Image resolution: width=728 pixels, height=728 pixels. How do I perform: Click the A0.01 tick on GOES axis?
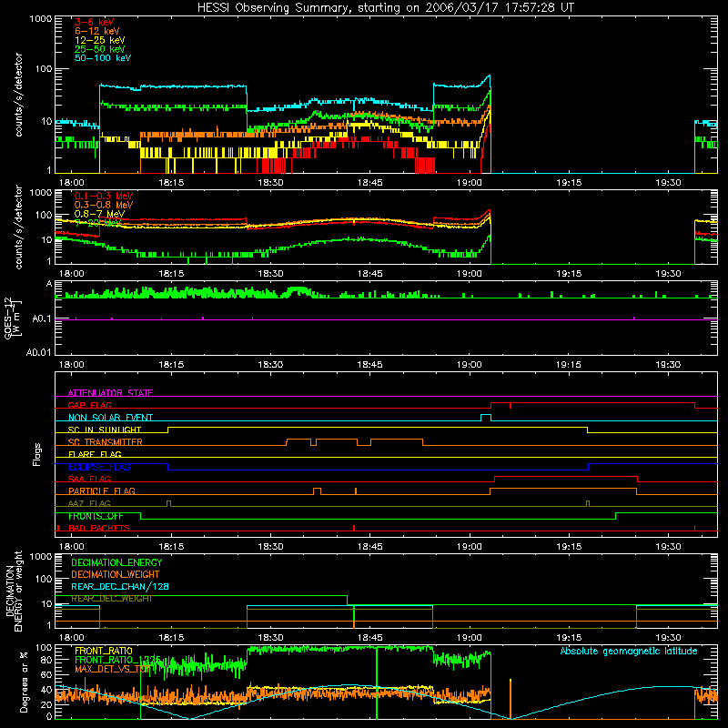coord(38,353)
